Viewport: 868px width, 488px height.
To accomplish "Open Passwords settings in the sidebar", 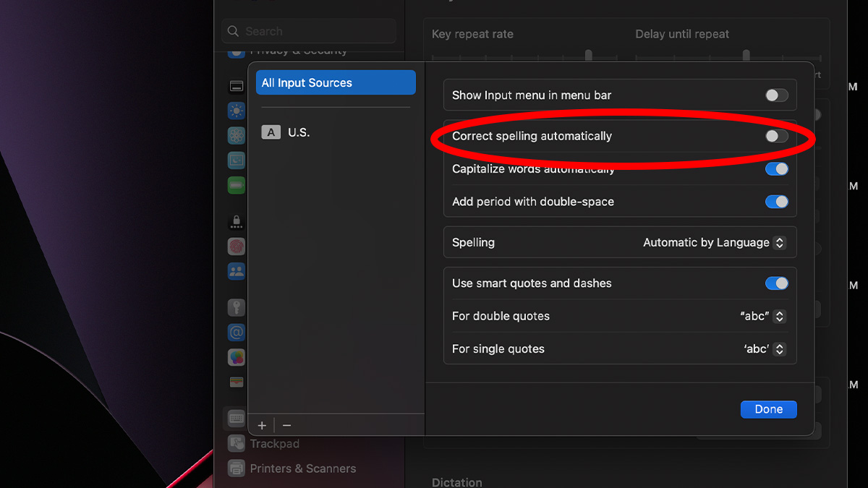I will point(236,307).
